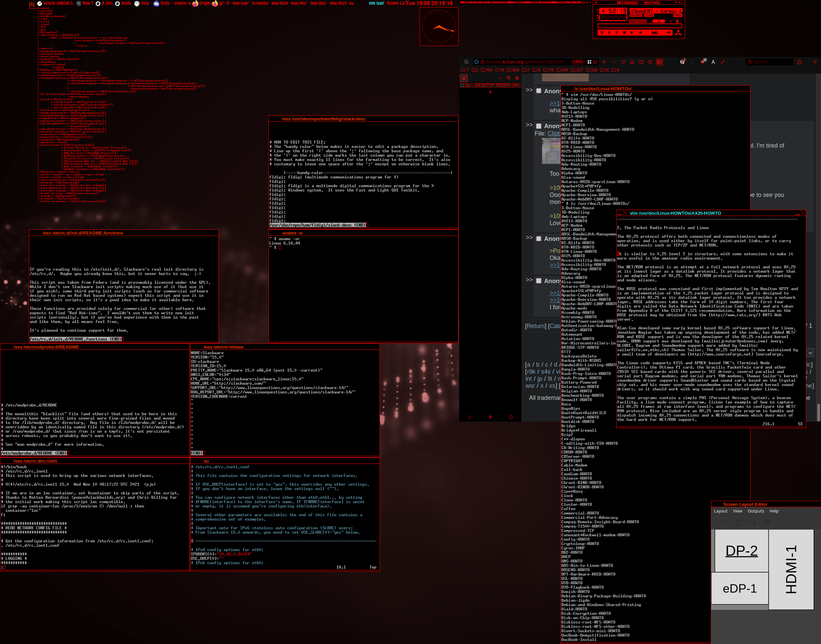Tick the third Anonymous post checkbox
The image size is (821, 644).
coord(539,239)
